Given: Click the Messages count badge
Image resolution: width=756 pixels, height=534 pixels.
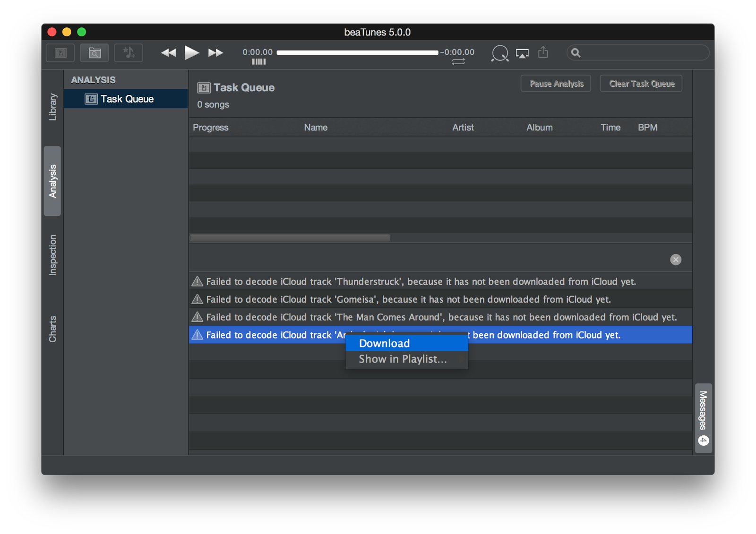Looking at the screenshot, I should point(704,441).
